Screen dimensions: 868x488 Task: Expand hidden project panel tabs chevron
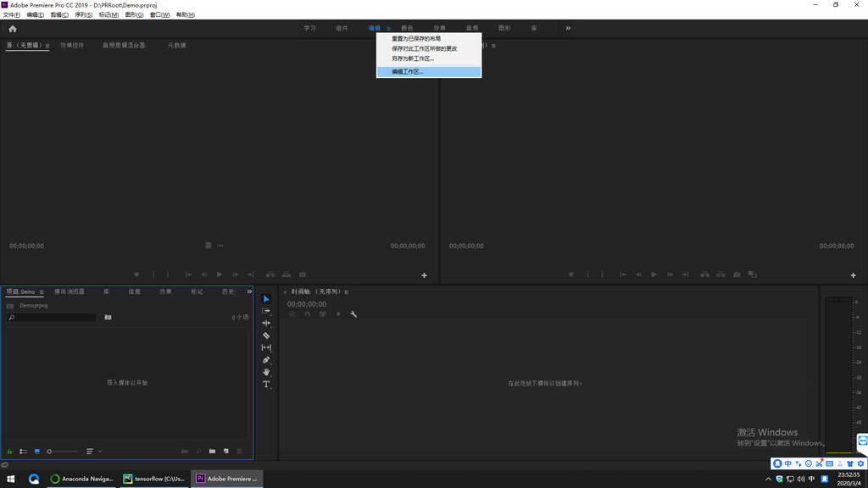[249, 291]
